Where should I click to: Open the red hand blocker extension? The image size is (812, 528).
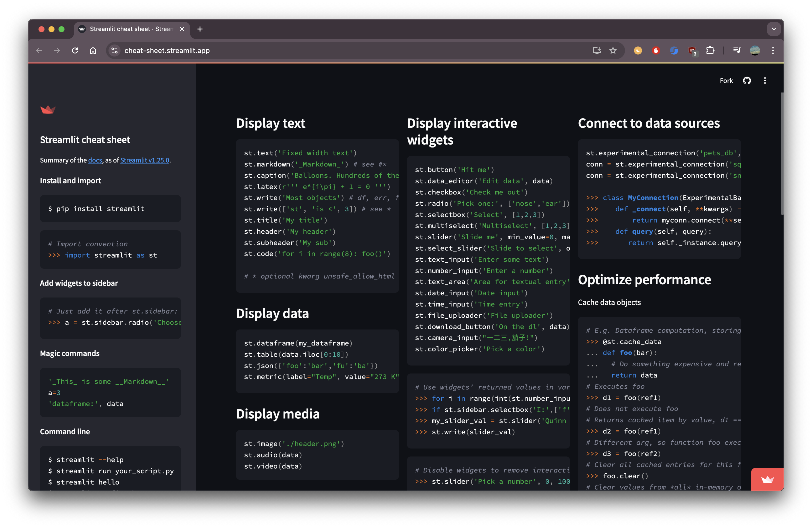coord(656,50)
